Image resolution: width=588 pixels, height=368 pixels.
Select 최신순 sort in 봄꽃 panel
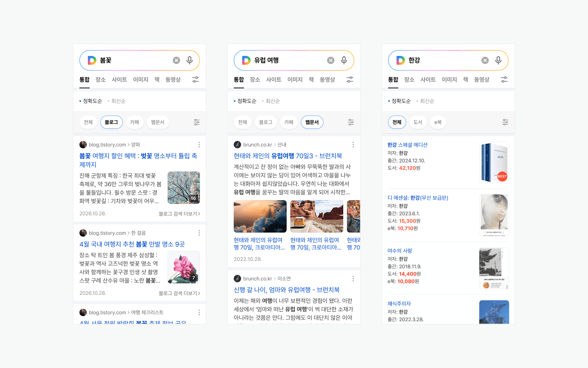click(x=118, y=101)
